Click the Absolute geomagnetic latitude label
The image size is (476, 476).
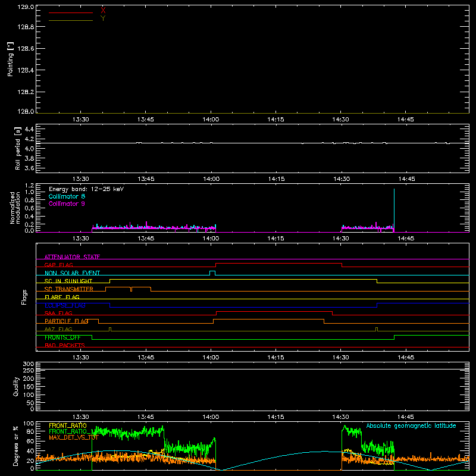coord(411,425)
